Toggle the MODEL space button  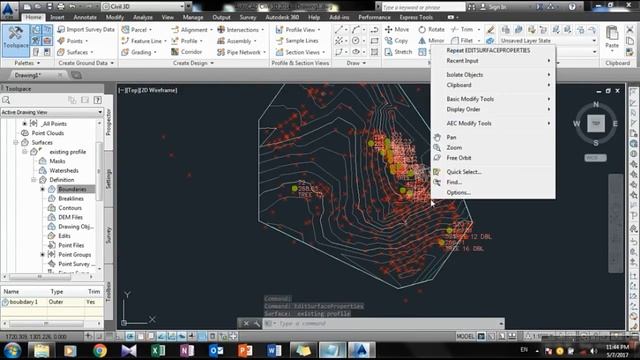(465, 336)
